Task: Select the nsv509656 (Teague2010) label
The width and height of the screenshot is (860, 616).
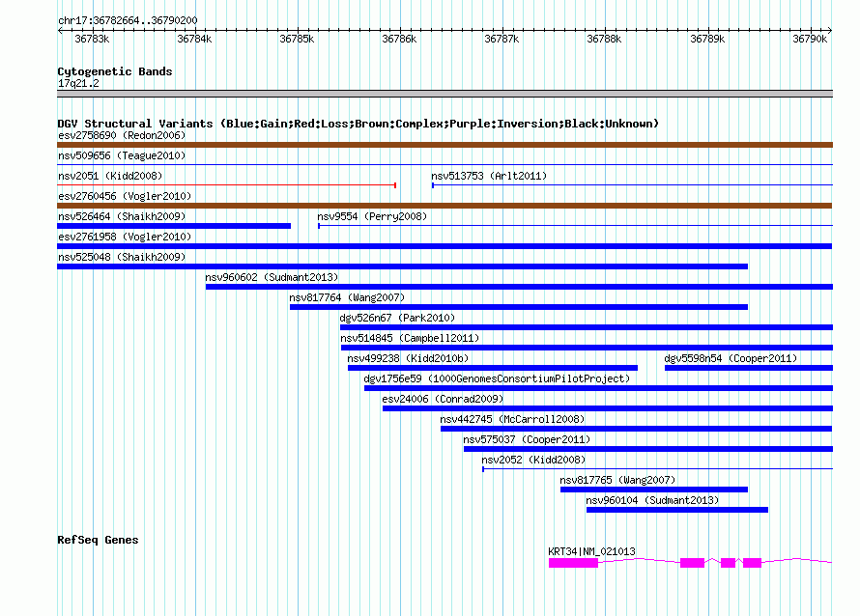Action: (x=122, y=155)
